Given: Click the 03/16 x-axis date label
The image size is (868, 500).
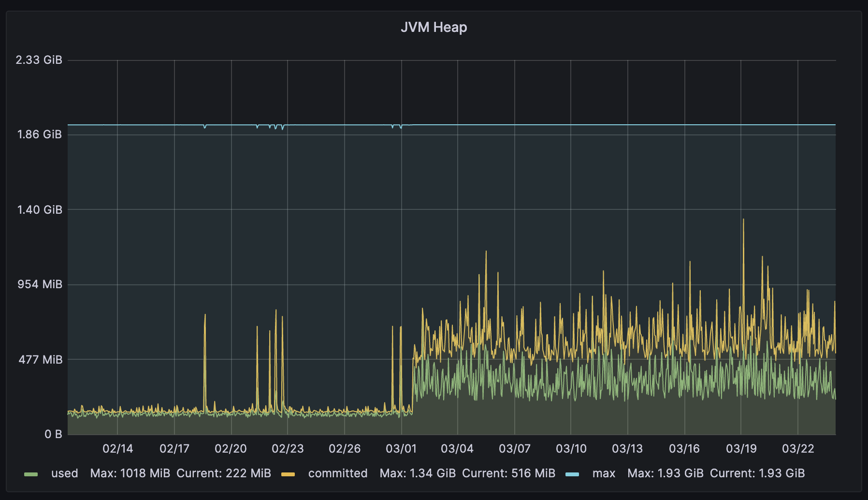Looking at the screenshot, I should click(684, 449).
